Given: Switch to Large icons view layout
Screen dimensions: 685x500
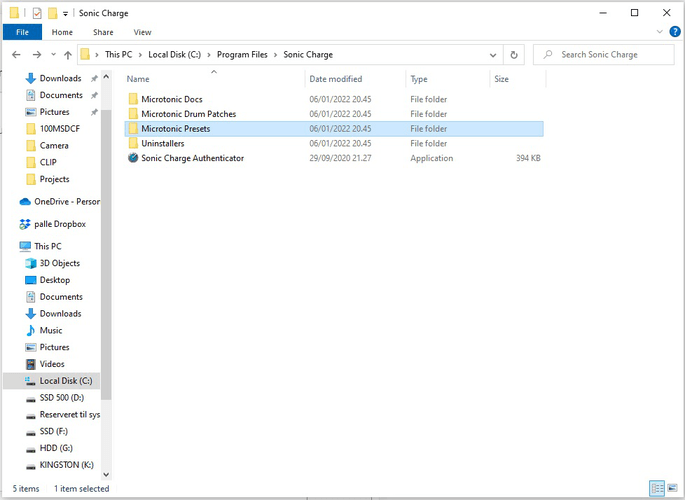Looking at the screenshot, I should (672, 488).
